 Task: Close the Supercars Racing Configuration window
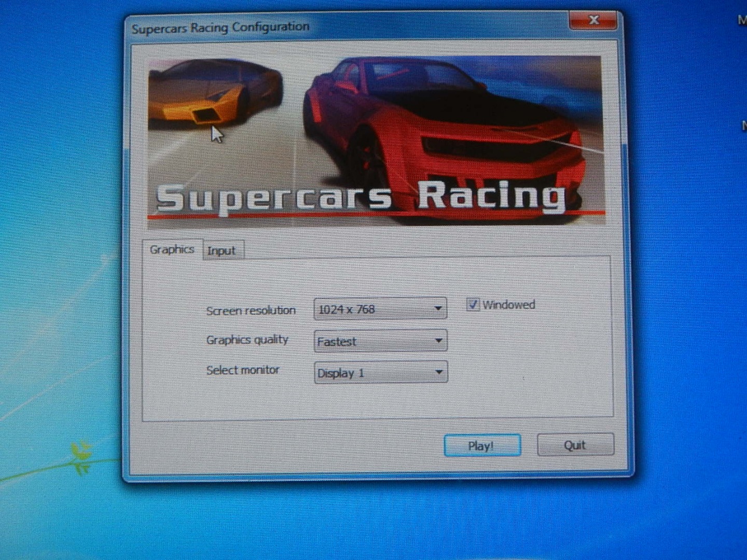(593, 20)
